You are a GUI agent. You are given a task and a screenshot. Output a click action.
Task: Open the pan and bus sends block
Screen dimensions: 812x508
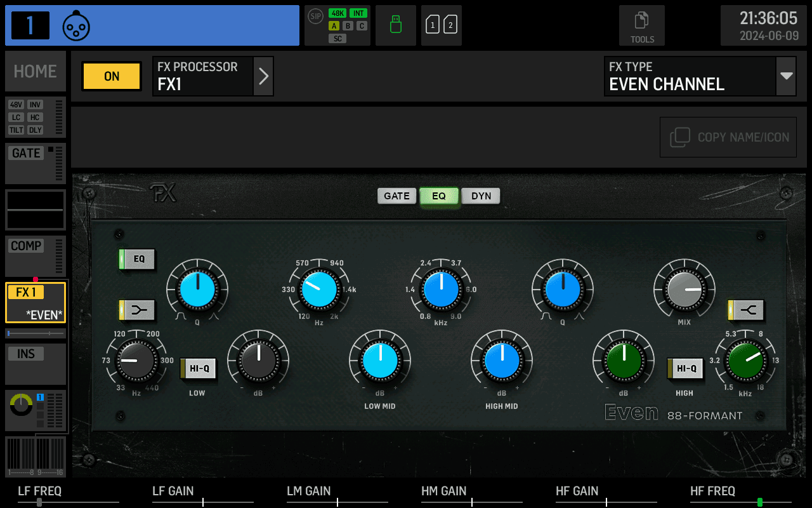click(x=36, y=410)
